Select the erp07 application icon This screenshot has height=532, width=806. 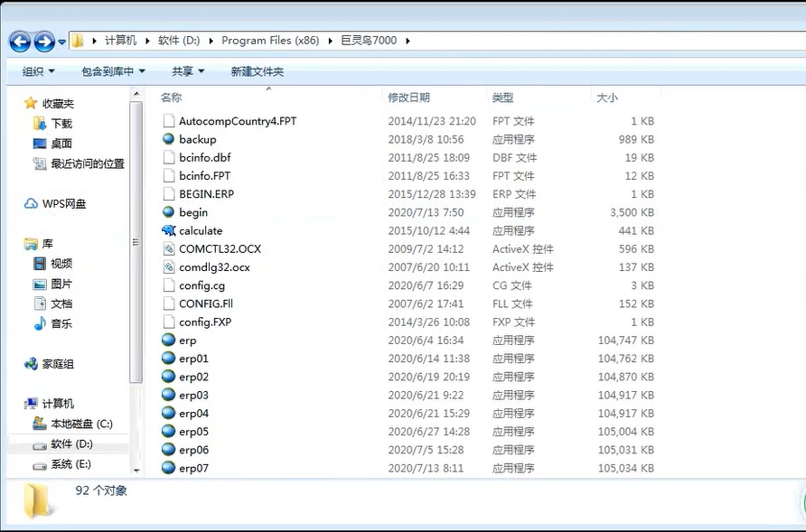pos(168,468)
